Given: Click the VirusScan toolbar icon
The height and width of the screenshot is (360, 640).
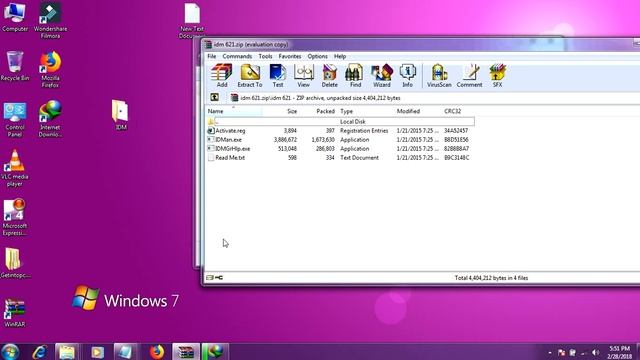Looking at the screenshot, I should tap(439, 76).
